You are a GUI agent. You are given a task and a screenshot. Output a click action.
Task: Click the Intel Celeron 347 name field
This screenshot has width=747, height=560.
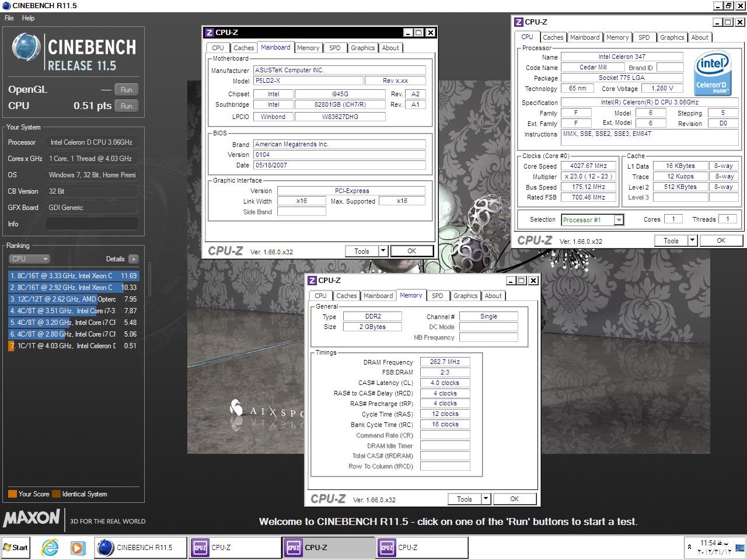coord(622,57)
